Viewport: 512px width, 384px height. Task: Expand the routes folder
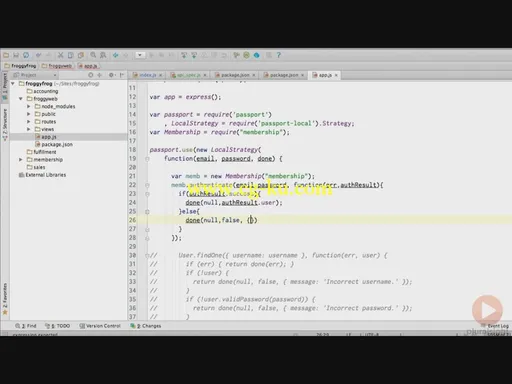click(x=29, y=122)
